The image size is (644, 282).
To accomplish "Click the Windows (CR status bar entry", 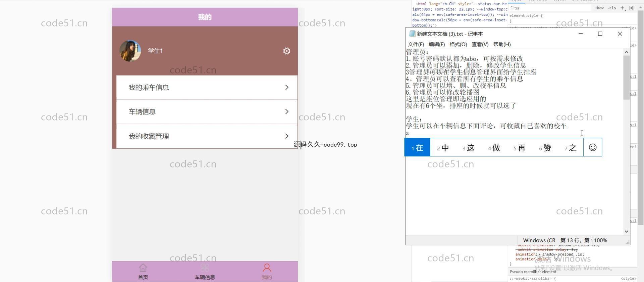I will coord(539,240).
